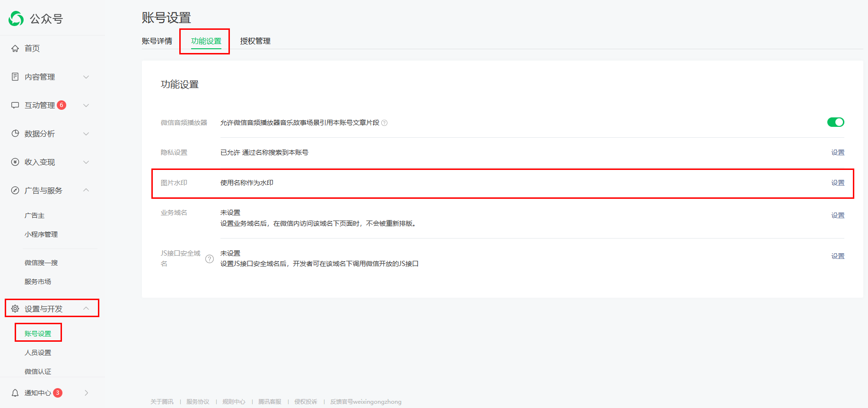Viewport: 868px width, 408px height.
Task: Click the WeChat 公众号 logo icon
Action: pos(16,18)
